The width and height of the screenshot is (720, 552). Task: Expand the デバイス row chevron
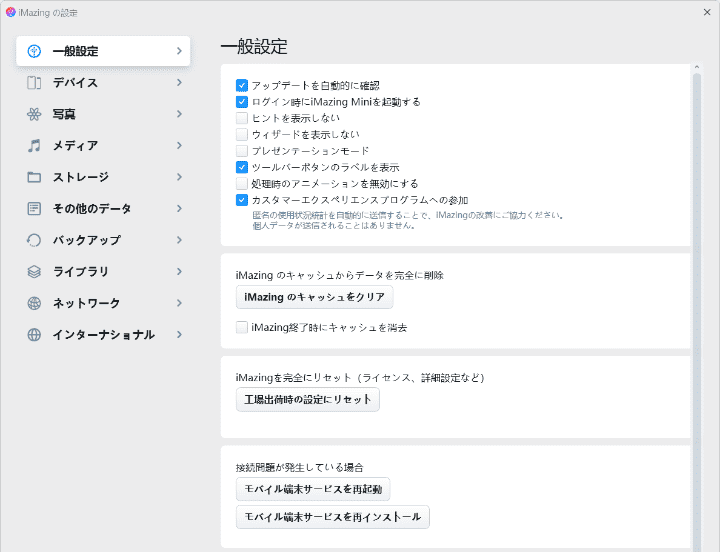(180, 83)
